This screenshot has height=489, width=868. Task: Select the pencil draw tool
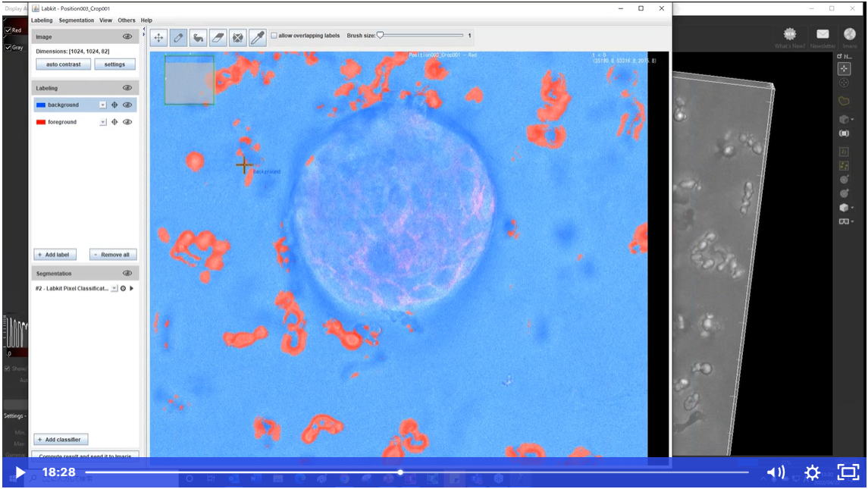(x=179, y=37)
